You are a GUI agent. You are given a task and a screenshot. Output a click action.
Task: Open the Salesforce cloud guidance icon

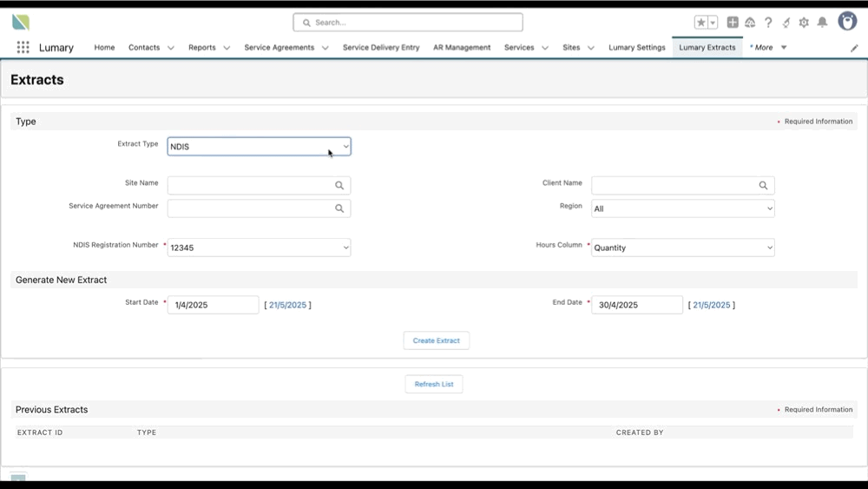(x=750, y=23)
